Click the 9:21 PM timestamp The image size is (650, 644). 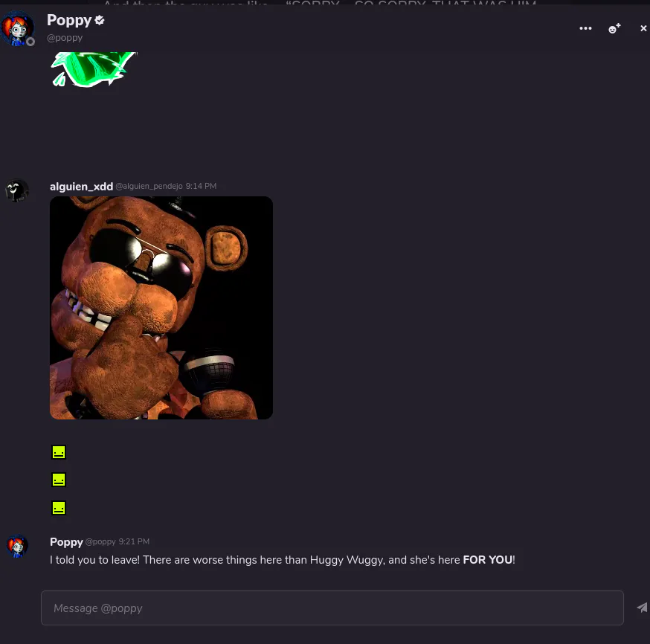(134, 541)
